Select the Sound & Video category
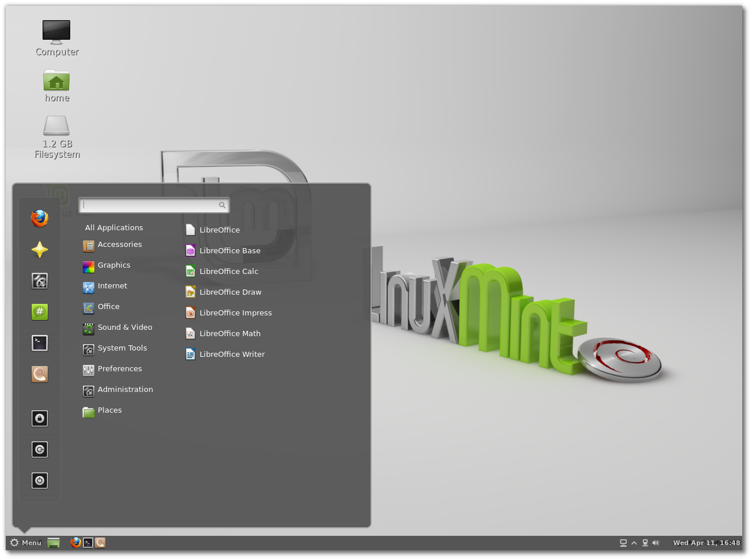This screenshot has width=752, height=560. [125, 327]
